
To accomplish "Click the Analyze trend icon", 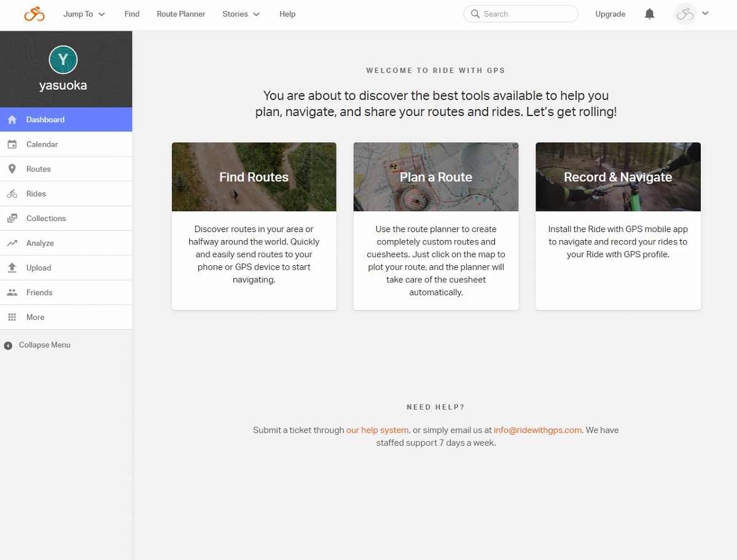I will point(12,243).
